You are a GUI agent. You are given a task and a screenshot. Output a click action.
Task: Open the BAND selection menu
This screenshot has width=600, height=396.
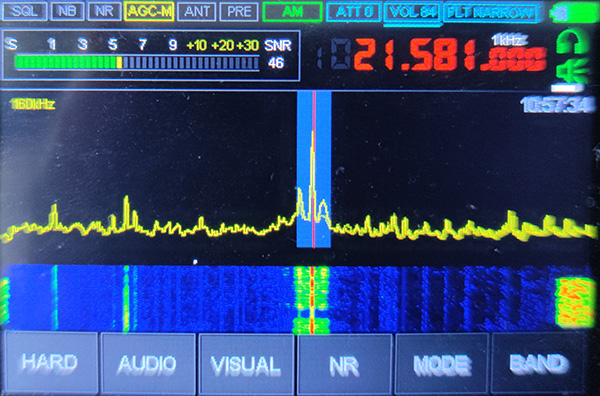pyautogui.click(x=540, y=362)
